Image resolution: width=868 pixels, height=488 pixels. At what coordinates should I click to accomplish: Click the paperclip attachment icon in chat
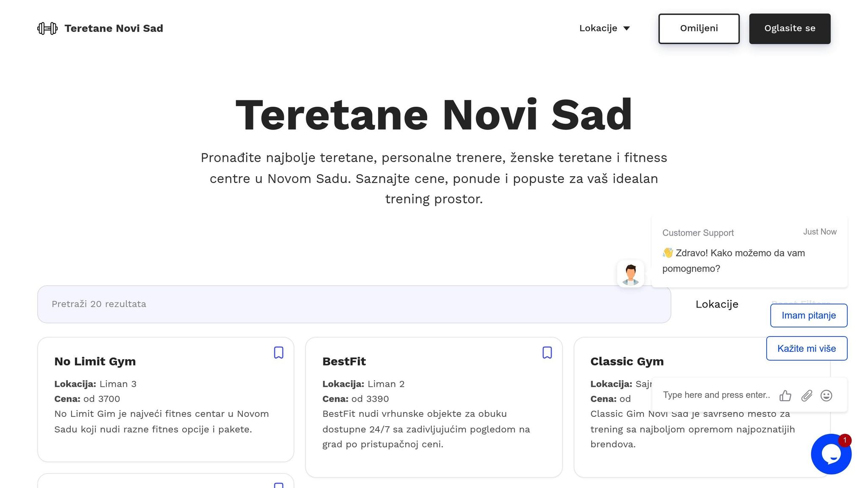pyautogui.click(x=807, y=395)
